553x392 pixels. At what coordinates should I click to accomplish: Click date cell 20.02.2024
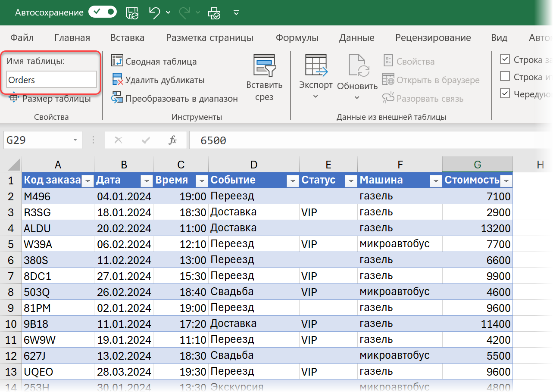click(x=124, y=228)
